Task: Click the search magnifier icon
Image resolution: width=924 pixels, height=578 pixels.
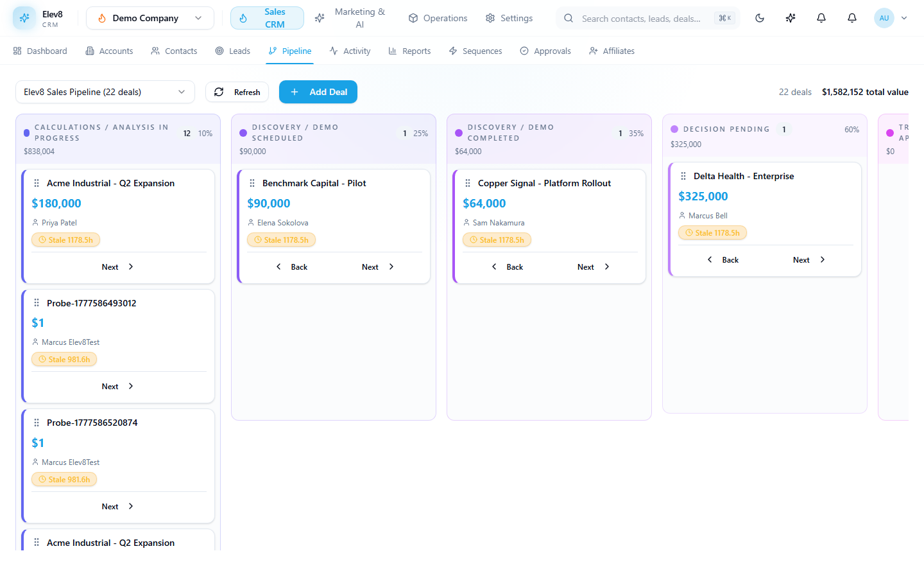Action: coord(569,19)
